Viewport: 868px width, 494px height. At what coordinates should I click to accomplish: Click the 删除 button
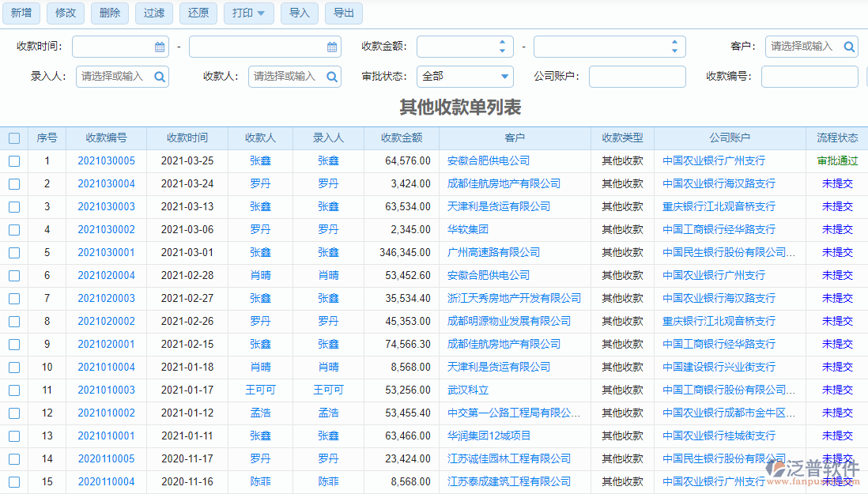(109, 13)
